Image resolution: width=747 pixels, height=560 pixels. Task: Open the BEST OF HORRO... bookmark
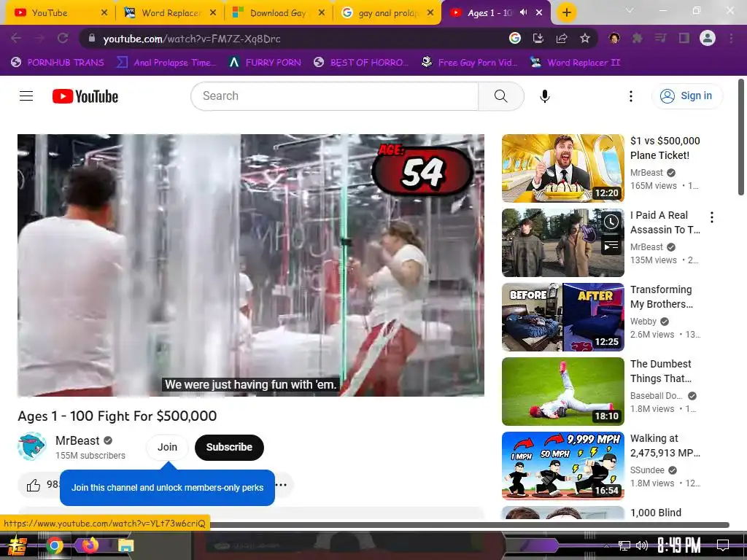click(361, 63)
